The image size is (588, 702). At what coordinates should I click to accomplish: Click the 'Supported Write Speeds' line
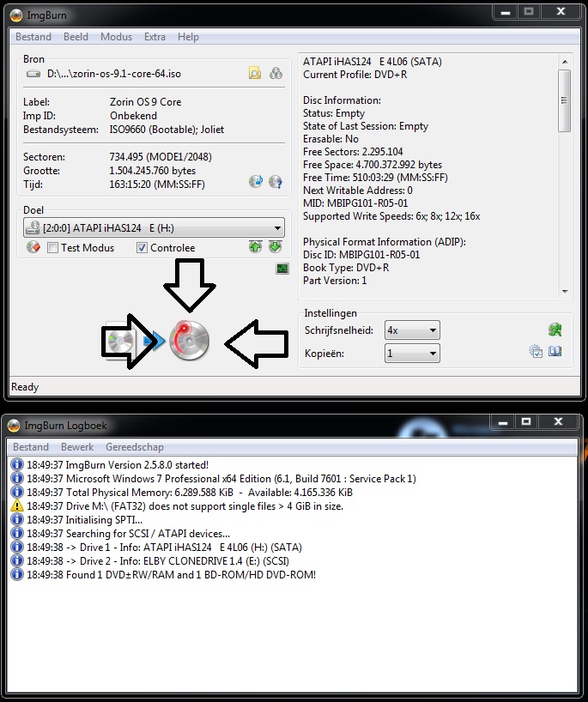click(x=391, y=216)
